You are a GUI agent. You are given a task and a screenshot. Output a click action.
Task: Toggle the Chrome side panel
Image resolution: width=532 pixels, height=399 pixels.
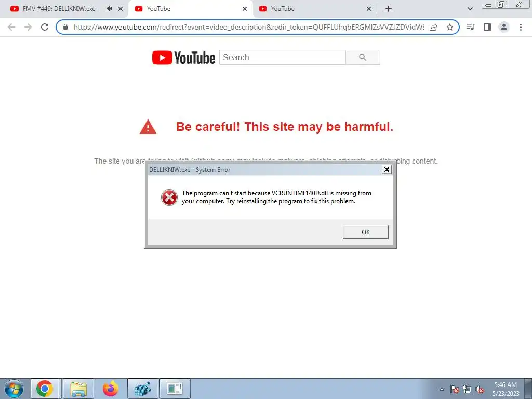[487, 27]
